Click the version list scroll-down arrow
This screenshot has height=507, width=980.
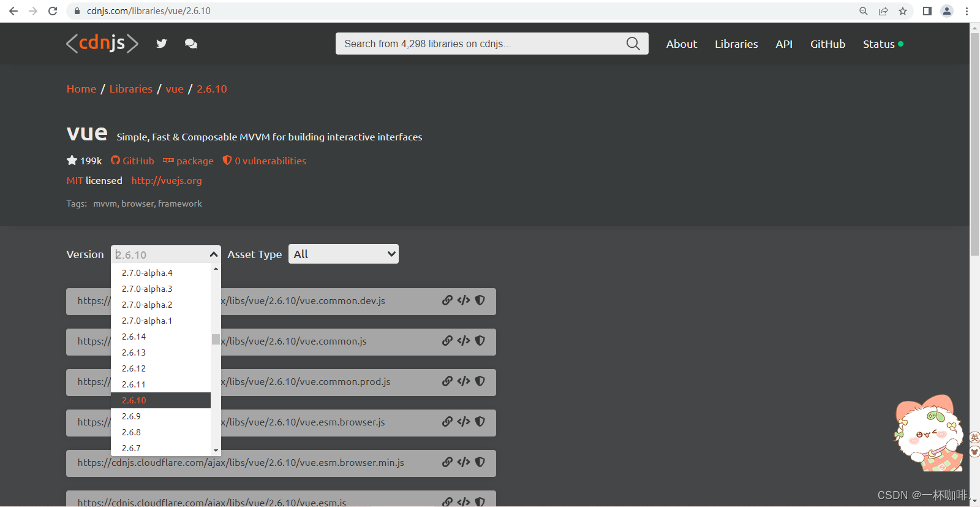pos(216,451)
